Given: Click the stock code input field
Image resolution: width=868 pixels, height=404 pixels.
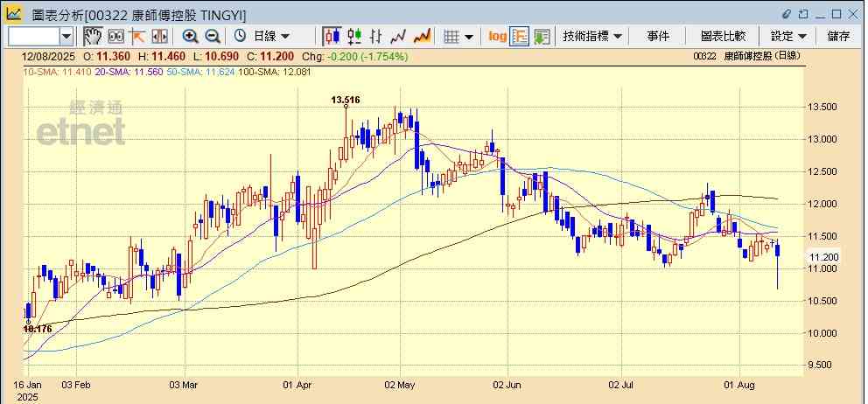Looking at the screenshot, I should [x=34, y=37].
